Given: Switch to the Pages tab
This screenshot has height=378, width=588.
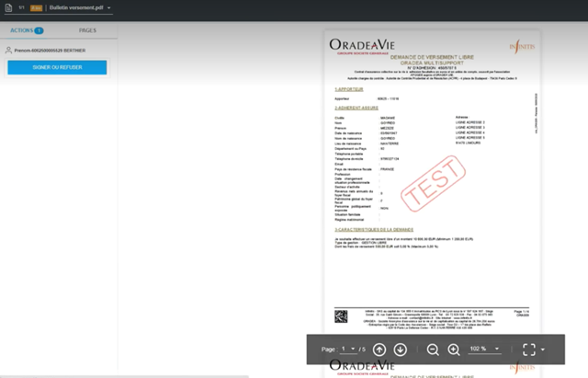Looking at the screenshot, I should point(87,30).
